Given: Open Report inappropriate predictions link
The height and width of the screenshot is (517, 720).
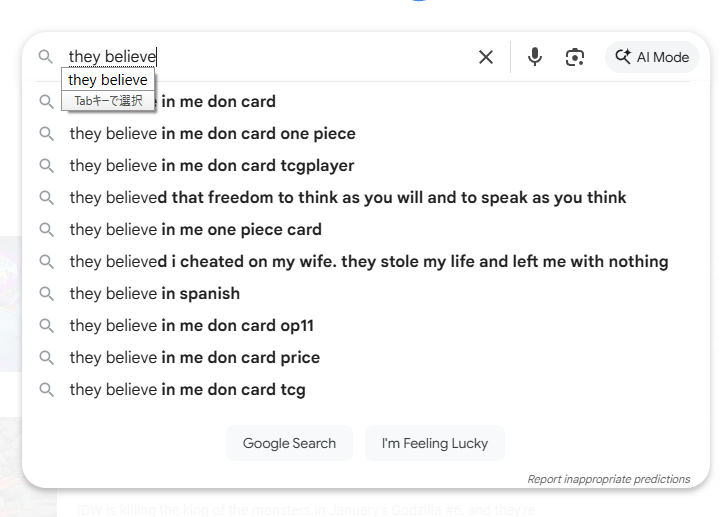Looking at the screenshot, I should 608,479.
